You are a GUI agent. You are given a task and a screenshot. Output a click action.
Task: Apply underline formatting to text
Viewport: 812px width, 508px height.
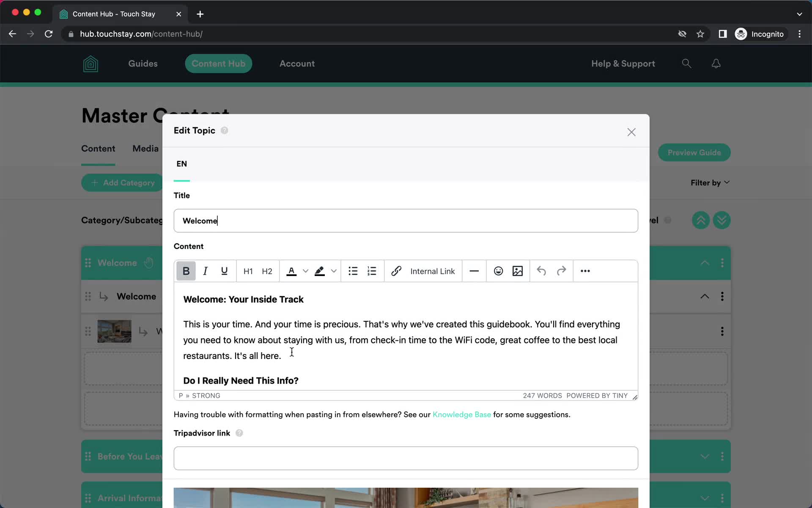[225, 271]
